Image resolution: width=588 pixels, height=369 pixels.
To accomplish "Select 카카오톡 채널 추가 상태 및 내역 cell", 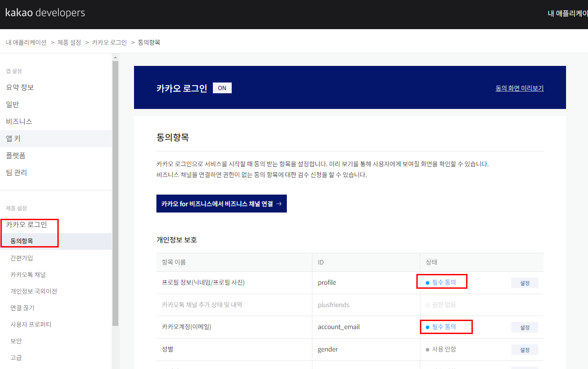I will pyautogui.click(x=234, y=305).
